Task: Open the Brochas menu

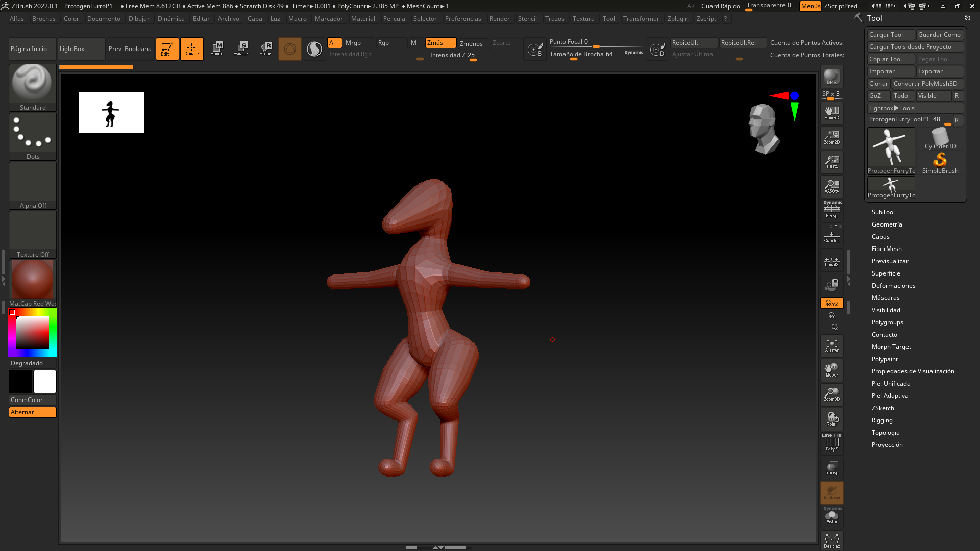Action: 43,19
